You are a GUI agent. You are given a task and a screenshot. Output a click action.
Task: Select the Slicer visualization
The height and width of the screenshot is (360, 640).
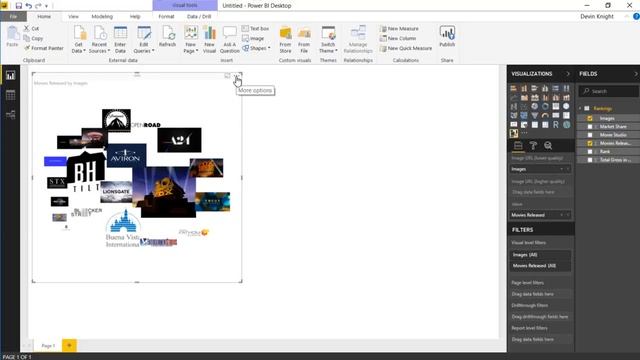click(x=524, y=125)
